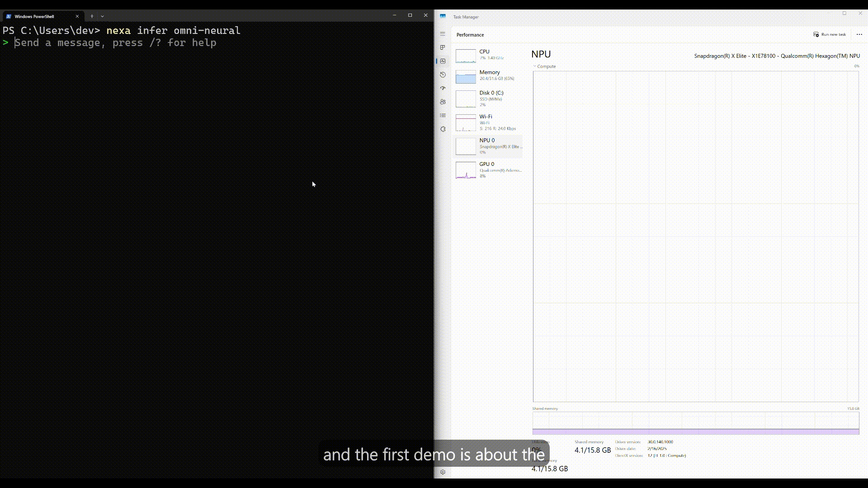Select the Memory performance item
This screenshot has height=488, width=868.
click(x=488, y=76)
